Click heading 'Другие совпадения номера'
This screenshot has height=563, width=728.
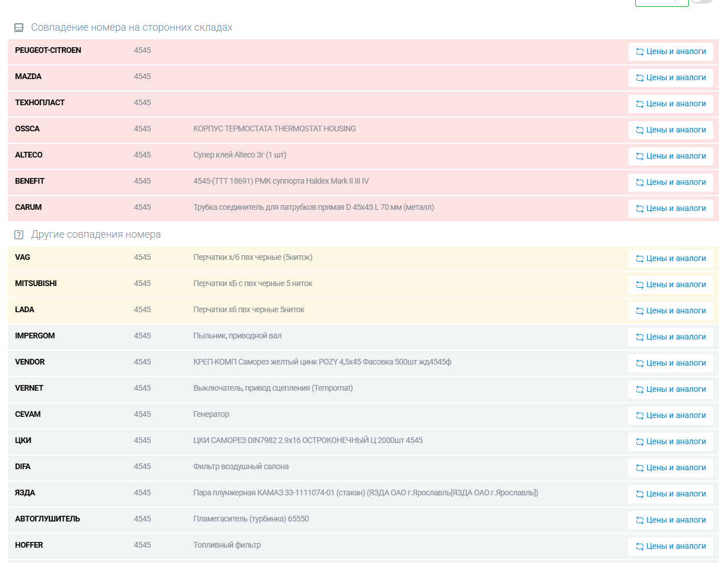(96, 235)
